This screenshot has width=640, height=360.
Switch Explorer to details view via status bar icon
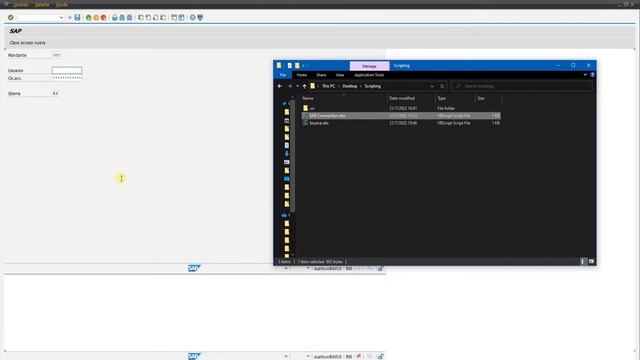[583, 262]
